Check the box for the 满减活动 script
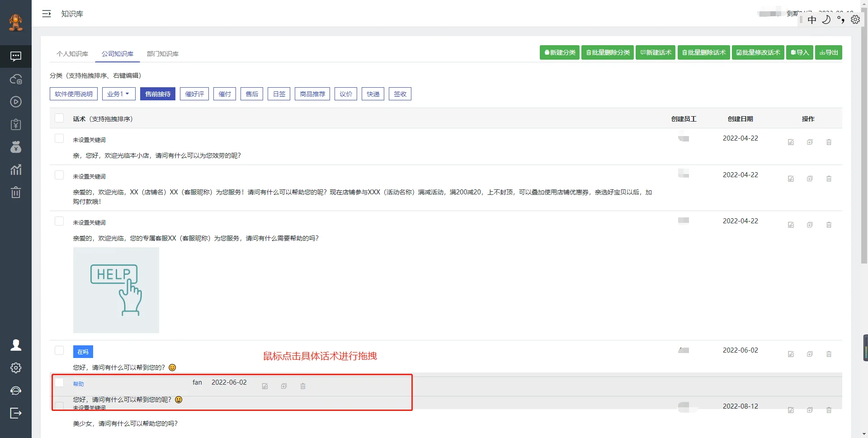The image size is (868, 438). [59, 175]
